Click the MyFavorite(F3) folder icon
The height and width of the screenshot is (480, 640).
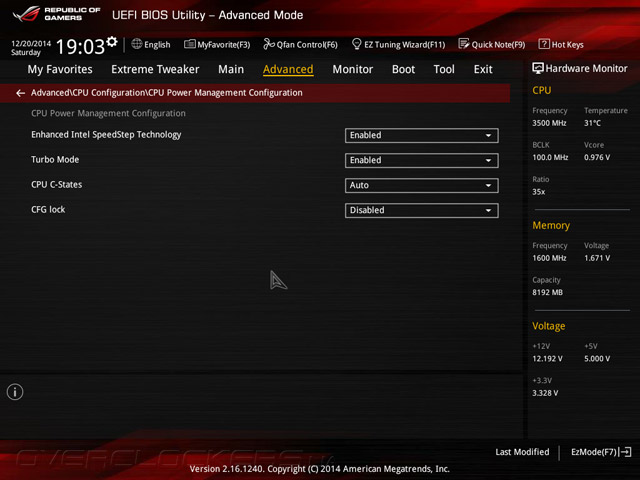pyautogui.click(x=190, y=44)
